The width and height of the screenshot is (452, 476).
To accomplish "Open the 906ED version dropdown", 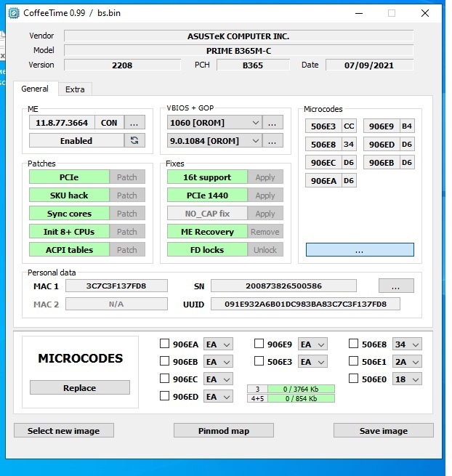I will click(218, 397).
